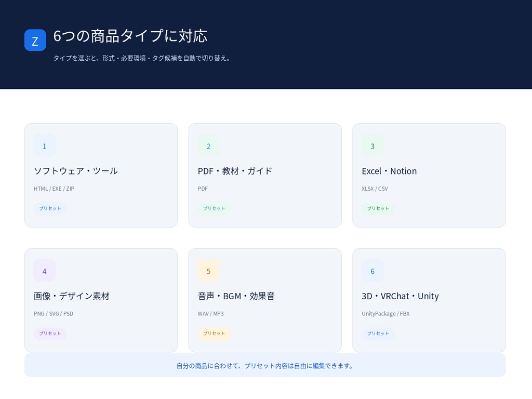Select the 音声・BGM・効果音 card title

[x=236, y=296]
